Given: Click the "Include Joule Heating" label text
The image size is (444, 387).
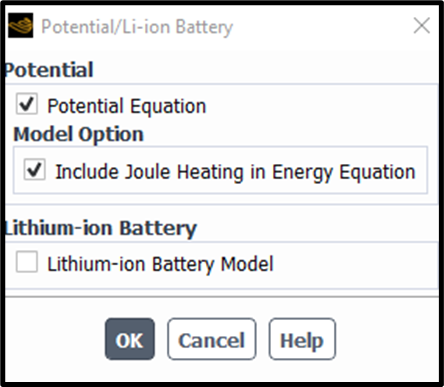Looking at the screenshot, I should pos(150,172).
